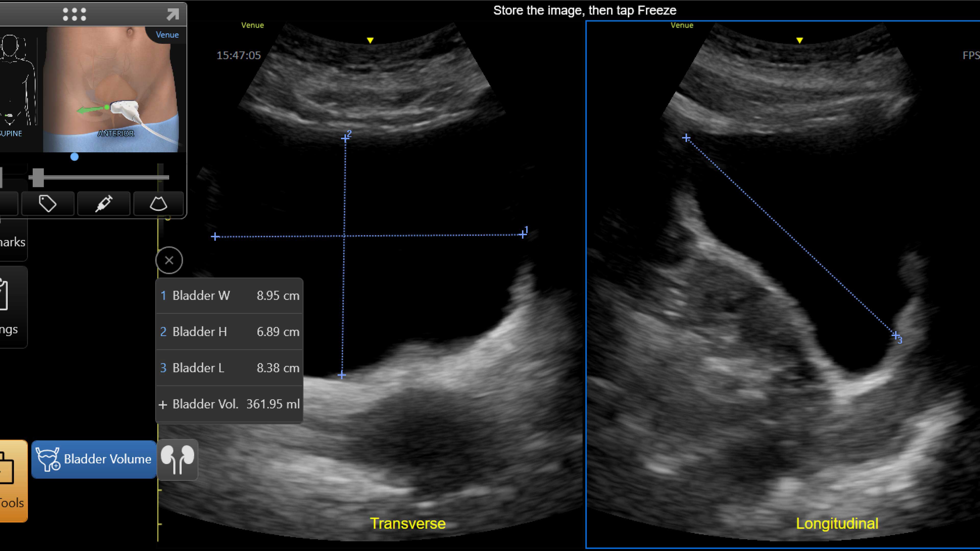Image resolution: width=980 pixels, height=551 pixels.
Task: Click the label tag icon button
Action: pos(47,204)
